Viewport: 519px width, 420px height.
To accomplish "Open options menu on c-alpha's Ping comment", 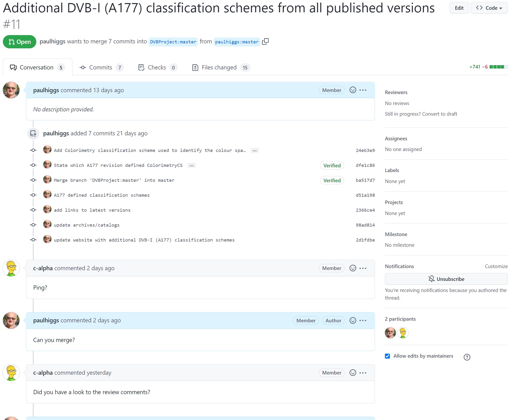I will [x=363, y=268].
